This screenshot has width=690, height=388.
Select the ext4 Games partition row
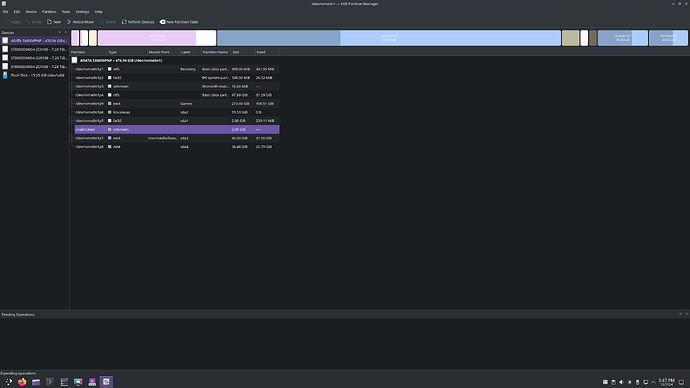(x=176, y=103)
